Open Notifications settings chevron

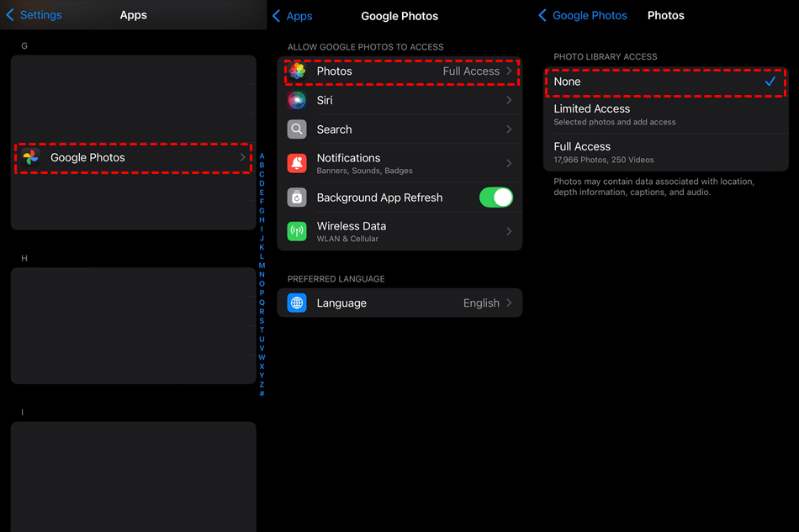509,163
